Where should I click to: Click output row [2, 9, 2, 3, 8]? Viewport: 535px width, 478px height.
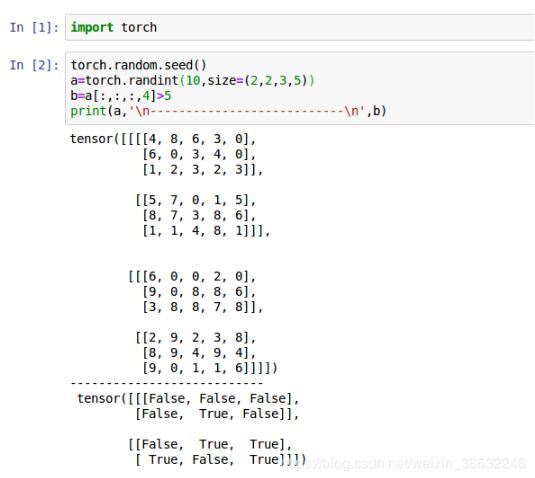pos(196,337)
